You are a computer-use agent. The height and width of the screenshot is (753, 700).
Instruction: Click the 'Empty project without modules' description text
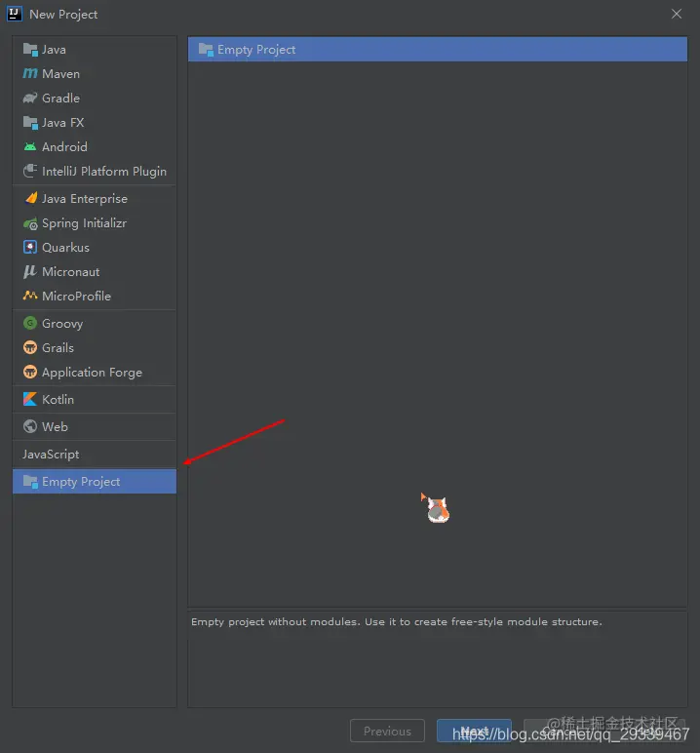pyautogui.click(x=397, y=622)
